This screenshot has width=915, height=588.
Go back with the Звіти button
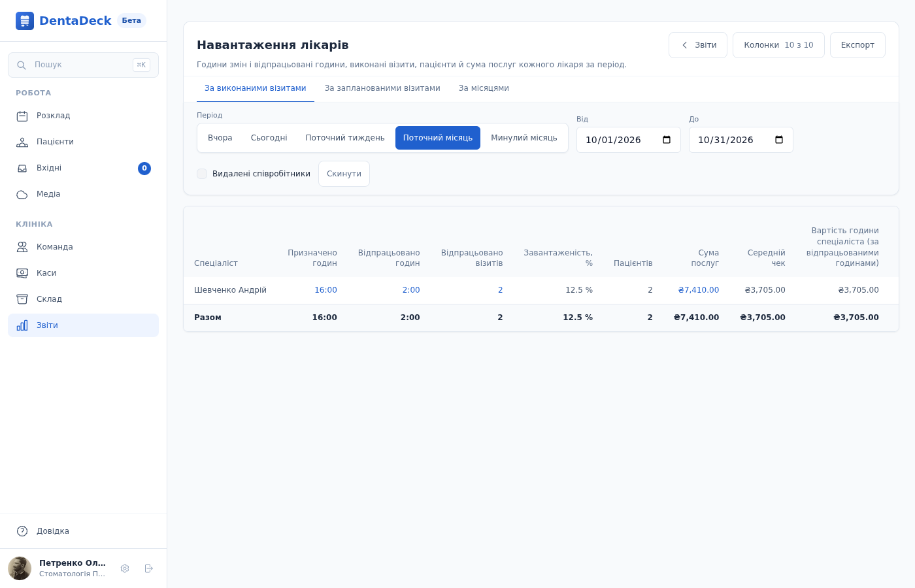[698, 45]
